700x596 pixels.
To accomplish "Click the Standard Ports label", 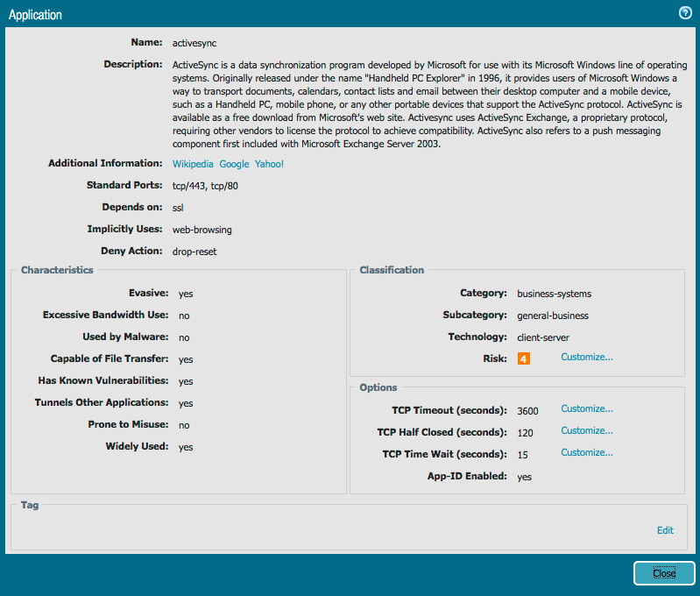I will coord(124,185).
